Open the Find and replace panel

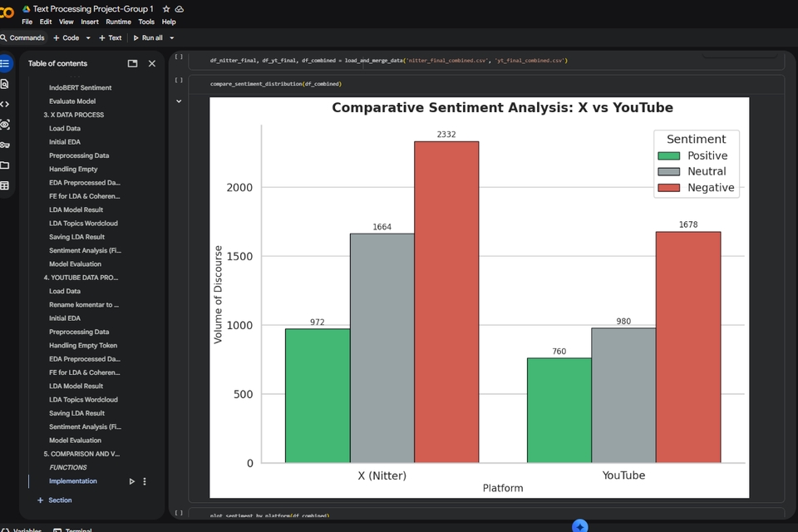7,83
